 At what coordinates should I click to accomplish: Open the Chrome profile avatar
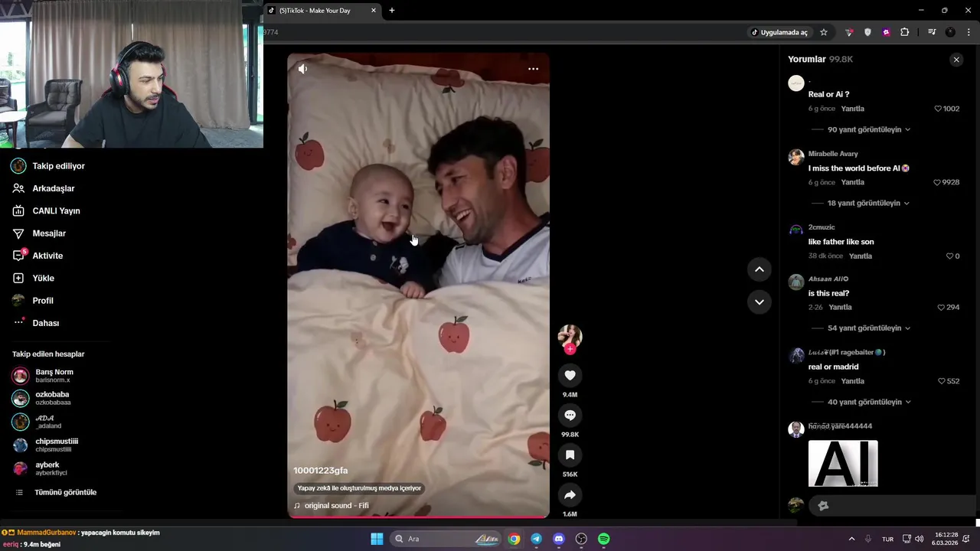pos(950,32)
